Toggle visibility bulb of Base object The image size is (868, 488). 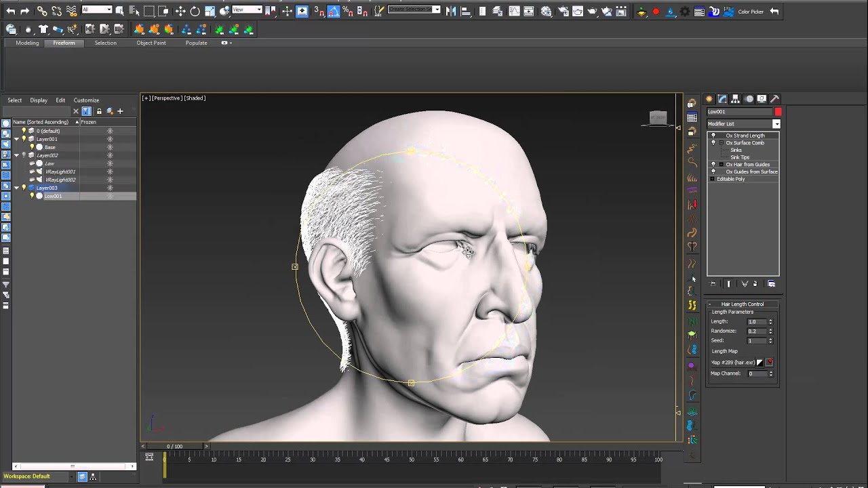32,147
